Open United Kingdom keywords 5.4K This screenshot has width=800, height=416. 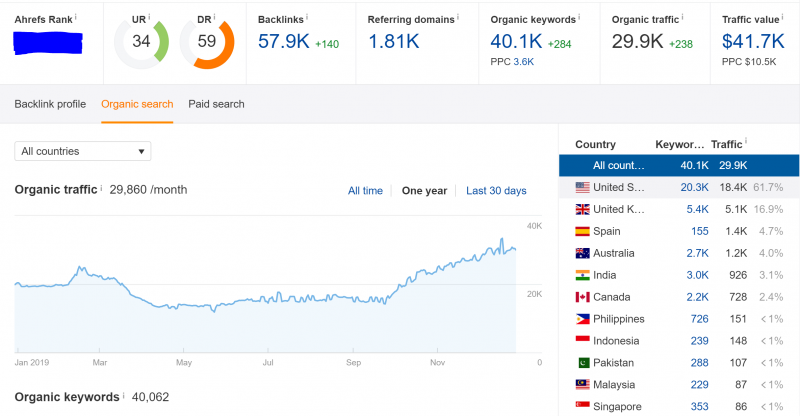coord(697,209)
